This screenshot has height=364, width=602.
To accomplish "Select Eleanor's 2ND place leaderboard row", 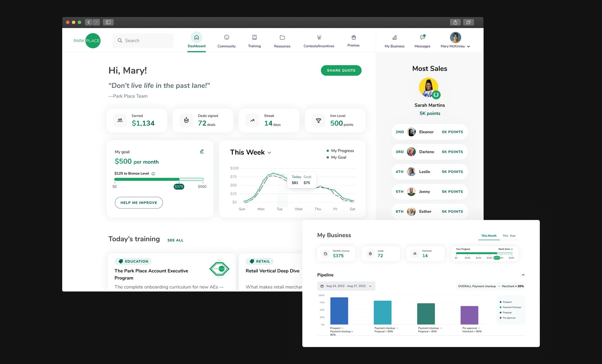I will pos(430,132).
